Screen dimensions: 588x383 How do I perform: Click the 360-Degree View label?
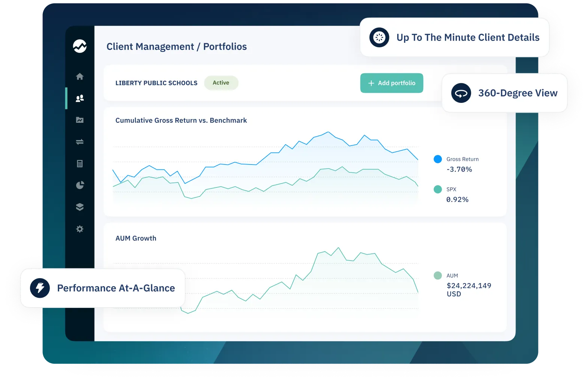pyautogui.click(x=518, y=93)
